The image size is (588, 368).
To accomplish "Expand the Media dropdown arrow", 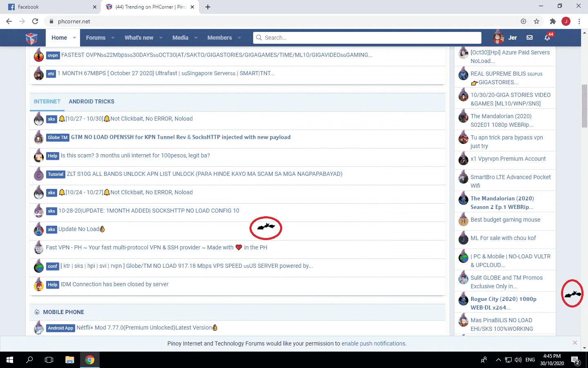I will (196, 38).
